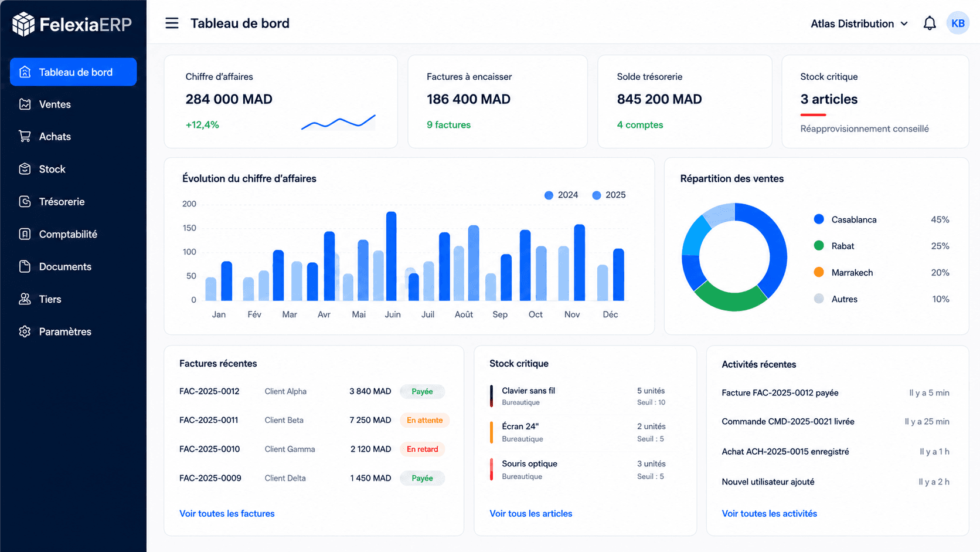Click the FelexiaERP cube logo icon

23,24
